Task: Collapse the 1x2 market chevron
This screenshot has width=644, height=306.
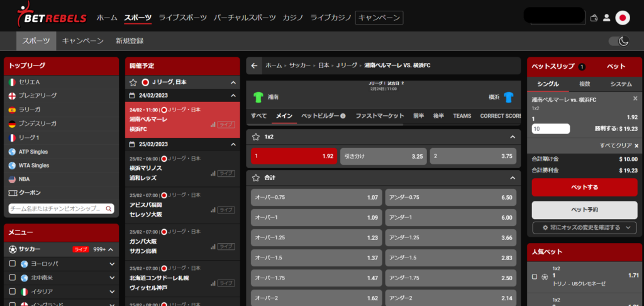Action: pos(512,137)
